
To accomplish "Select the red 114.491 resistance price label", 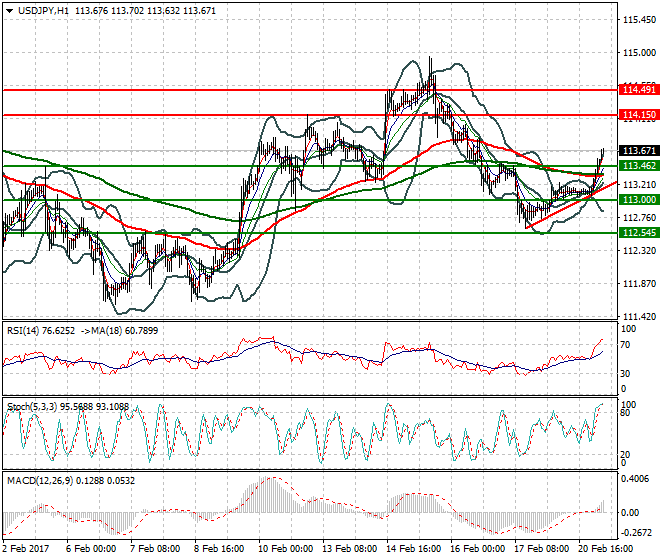I will click(639, 90).
